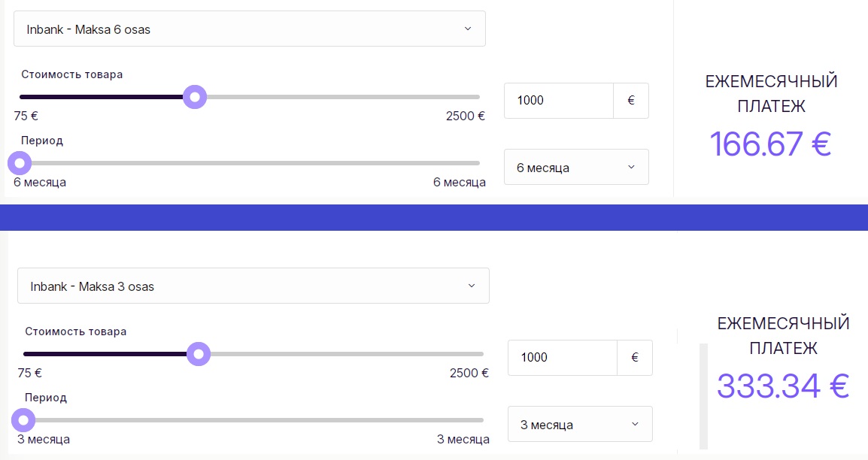Click the price slider handle in the Maksa 6 osas calculator

(195, 97)
